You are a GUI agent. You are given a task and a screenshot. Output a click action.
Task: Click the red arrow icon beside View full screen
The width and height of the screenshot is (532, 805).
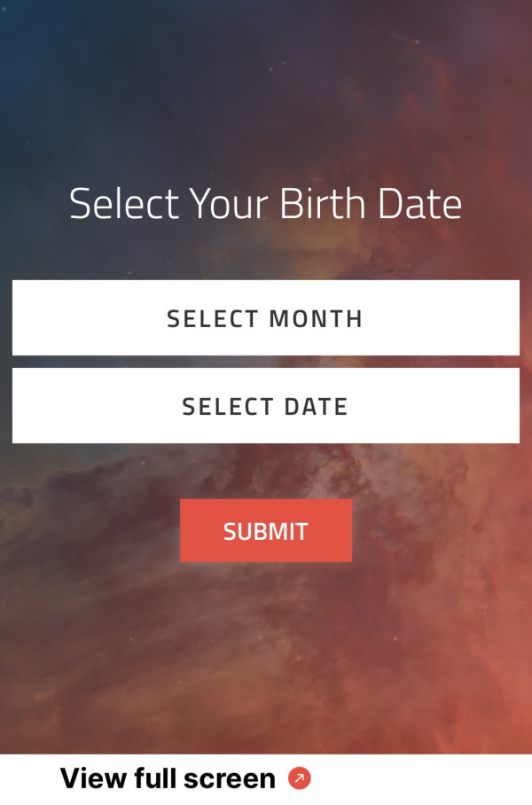300,779
